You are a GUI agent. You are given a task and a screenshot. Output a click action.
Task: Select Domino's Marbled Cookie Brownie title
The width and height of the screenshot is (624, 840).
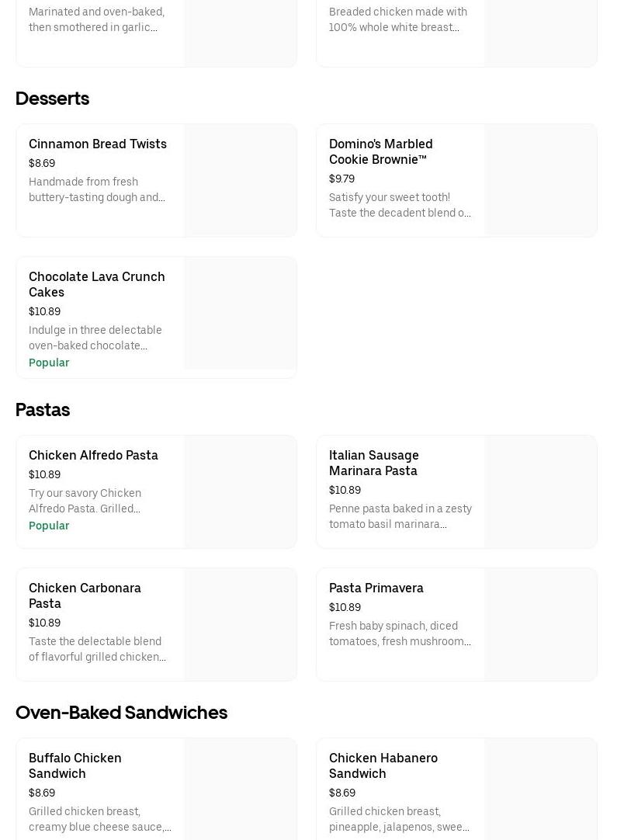(380, 151)
